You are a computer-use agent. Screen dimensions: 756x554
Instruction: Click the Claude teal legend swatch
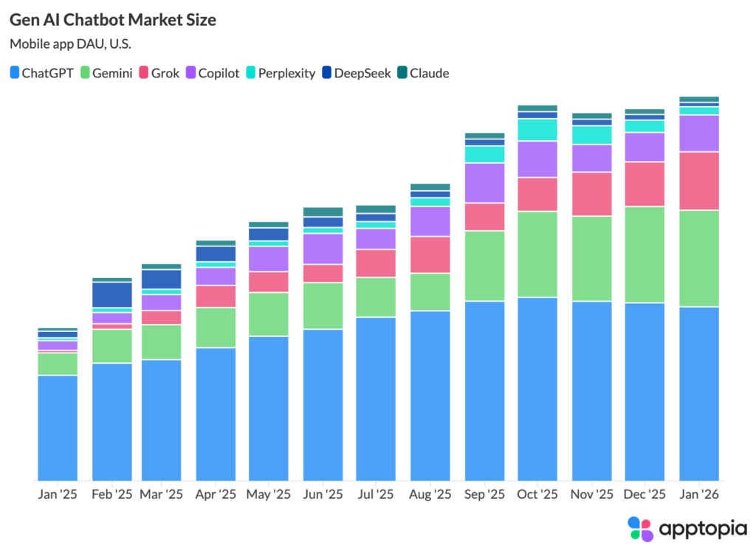pyautogui.click(x=401, y=73)
